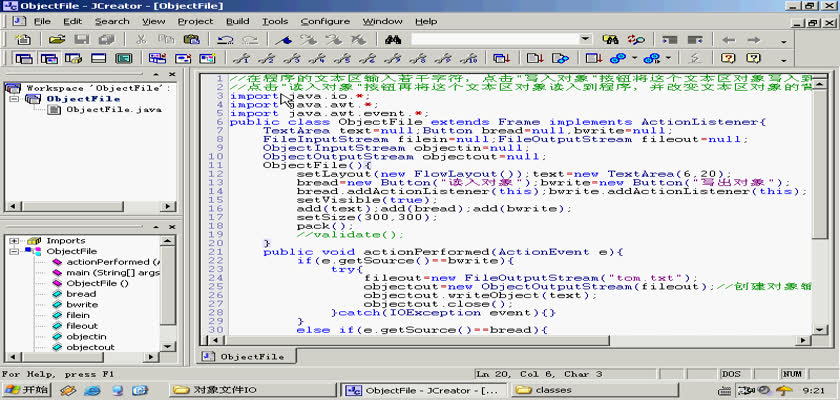Switch to 对象文件IO taskbar window
The width and height of the screenshot is (840, 400).
(253, 390)
